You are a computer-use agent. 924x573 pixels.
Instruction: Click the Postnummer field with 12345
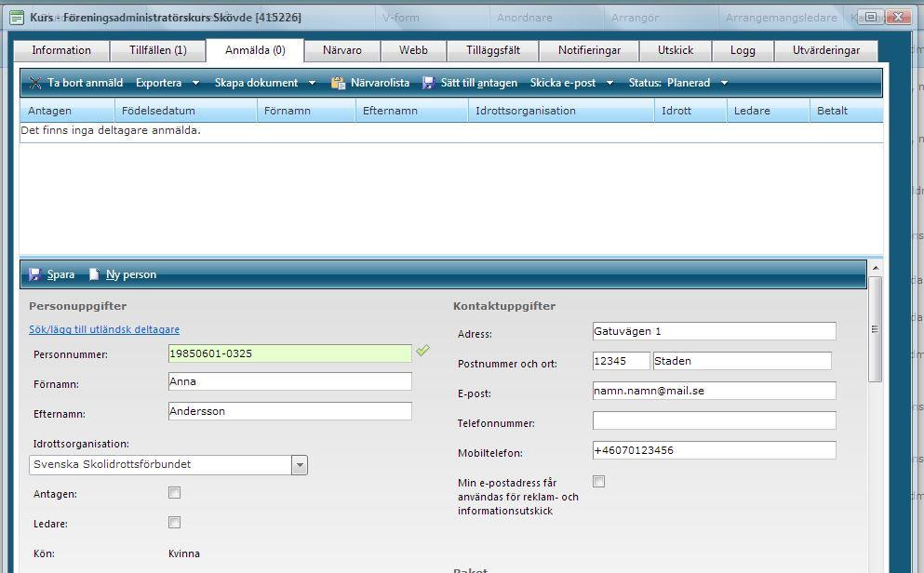[621, 361]
